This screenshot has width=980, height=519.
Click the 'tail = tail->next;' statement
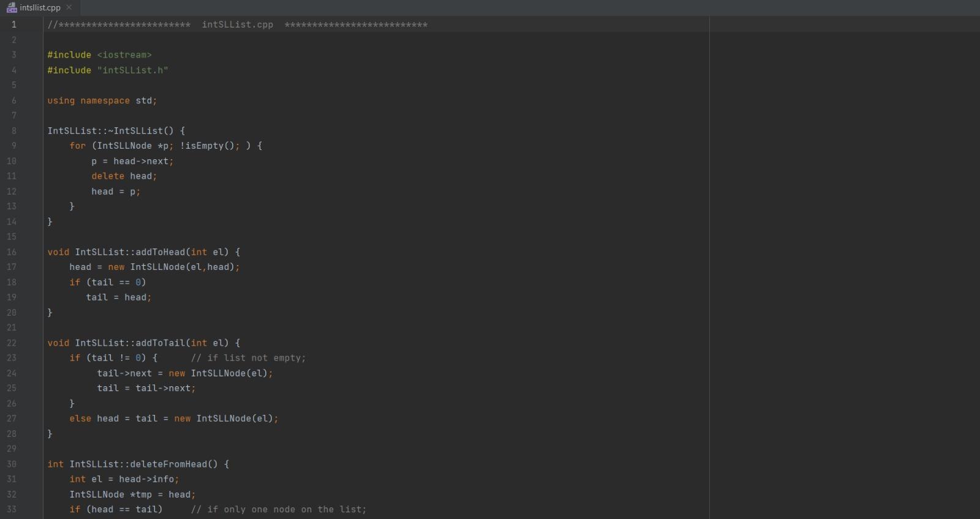(x=146, y=389)
